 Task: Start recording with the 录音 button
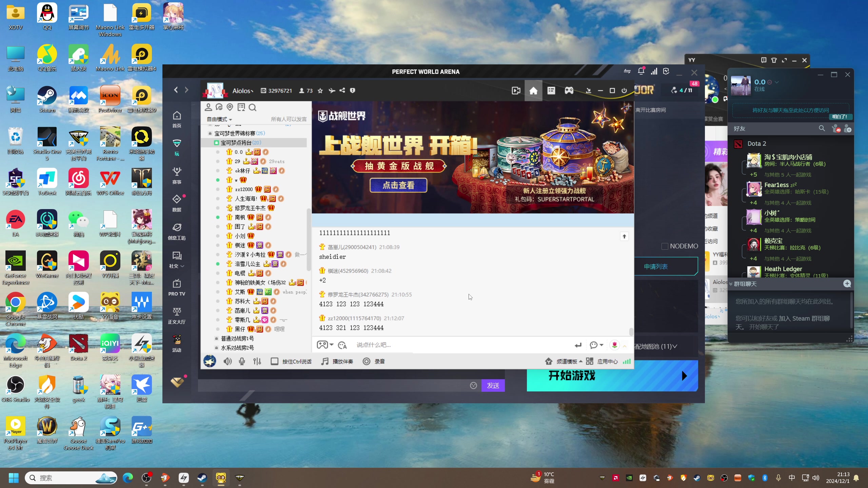coord(374,362)
